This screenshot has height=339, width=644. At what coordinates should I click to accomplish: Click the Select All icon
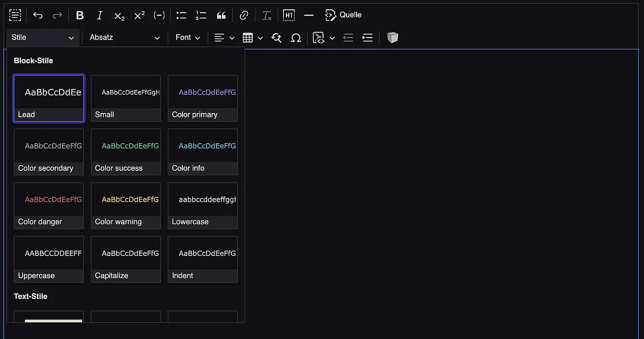tap(15, 15)
